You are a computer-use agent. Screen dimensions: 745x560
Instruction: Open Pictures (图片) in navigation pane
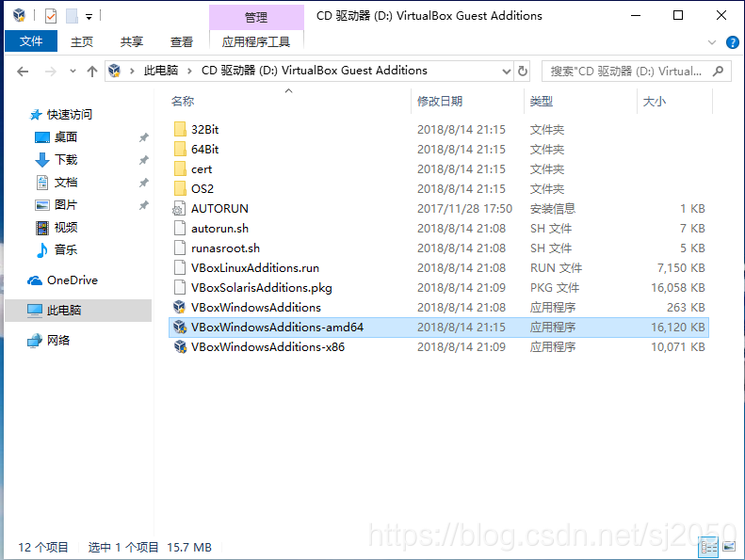pos(66,205)
